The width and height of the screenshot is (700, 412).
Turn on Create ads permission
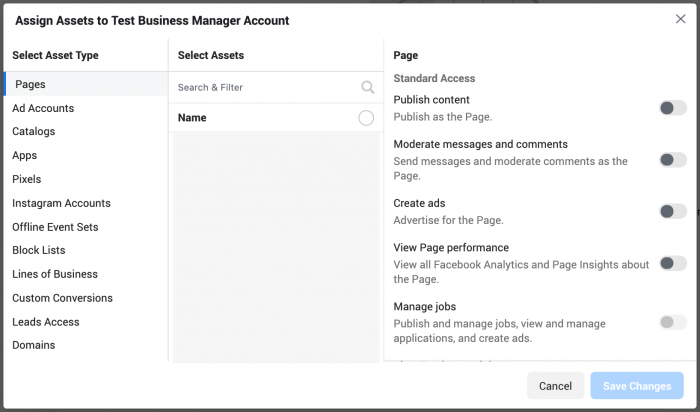pyautogui.click(x=673, y=211)
